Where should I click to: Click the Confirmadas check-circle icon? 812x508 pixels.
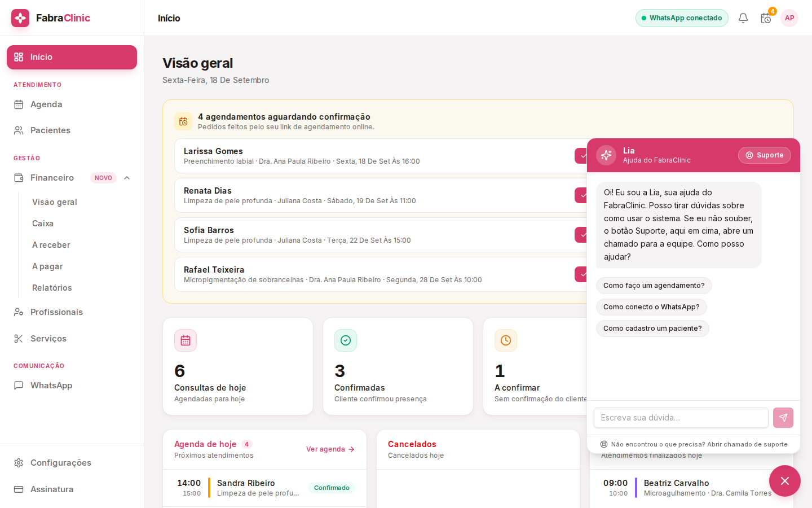pyautogui.click(x=346, y=340)
